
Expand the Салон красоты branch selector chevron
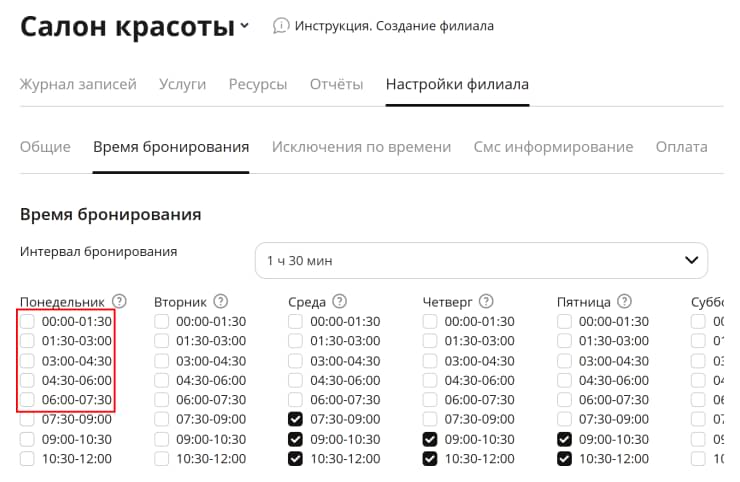point(244,25)
